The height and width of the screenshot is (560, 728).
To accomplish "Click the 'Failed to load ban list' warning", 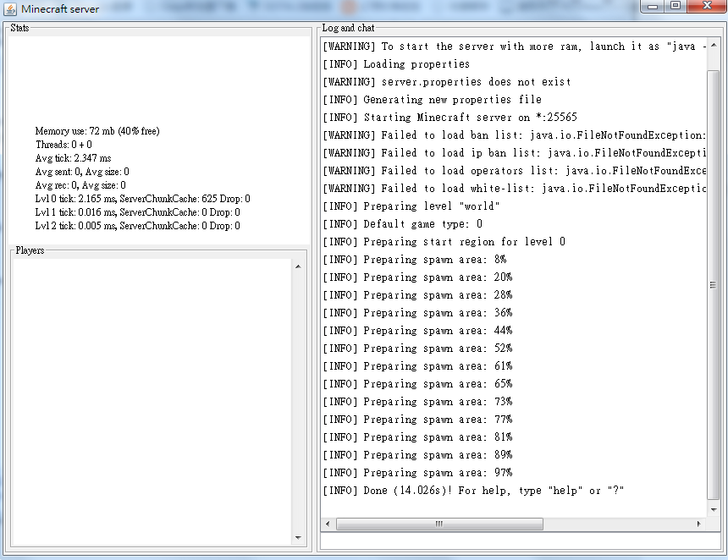I will (x=514, y=135).
